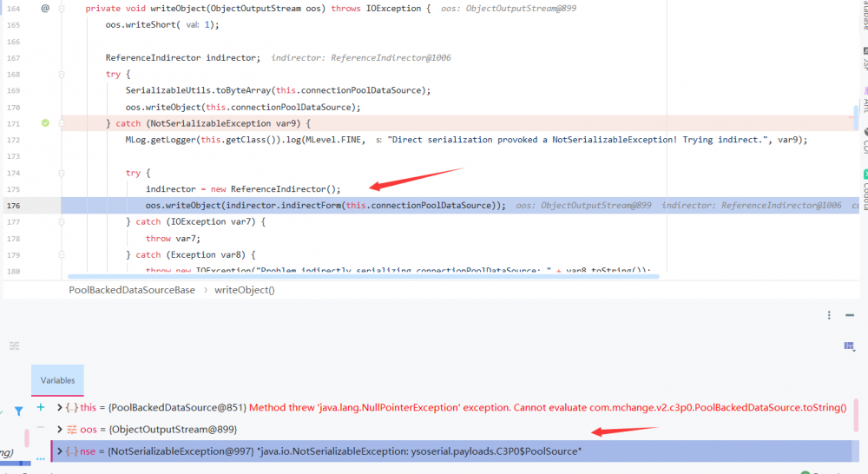Click the object icon beside 'nse' variable
This screenshot has width=868, height=474.
71,451
